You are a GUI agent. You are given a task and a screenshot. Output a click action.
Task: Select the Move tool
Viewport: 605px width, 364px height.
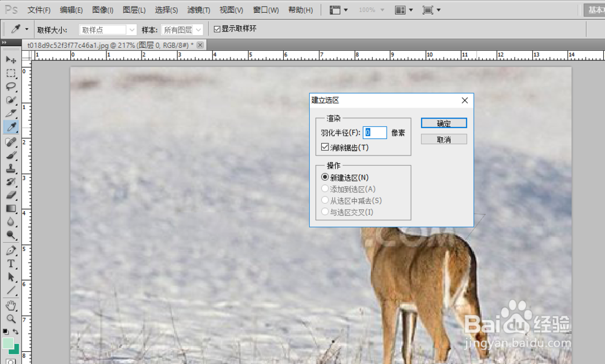coord(11,60)
